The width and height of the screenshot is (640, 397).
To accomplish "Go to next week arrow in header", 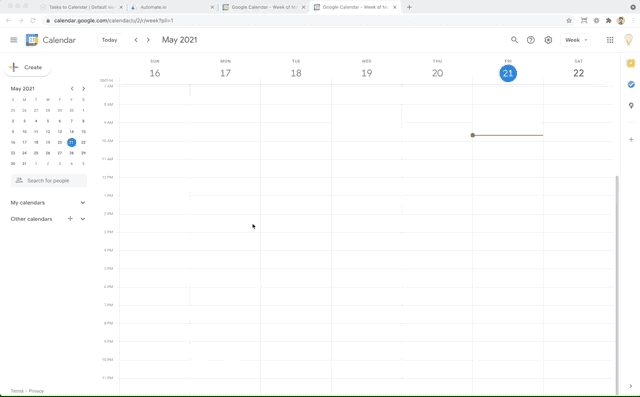I will point(148,40).
